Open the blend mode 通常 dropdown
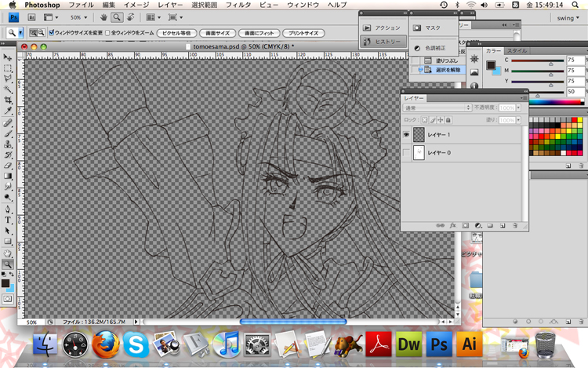This screenshot has height=368, width=588. point(437,107)
